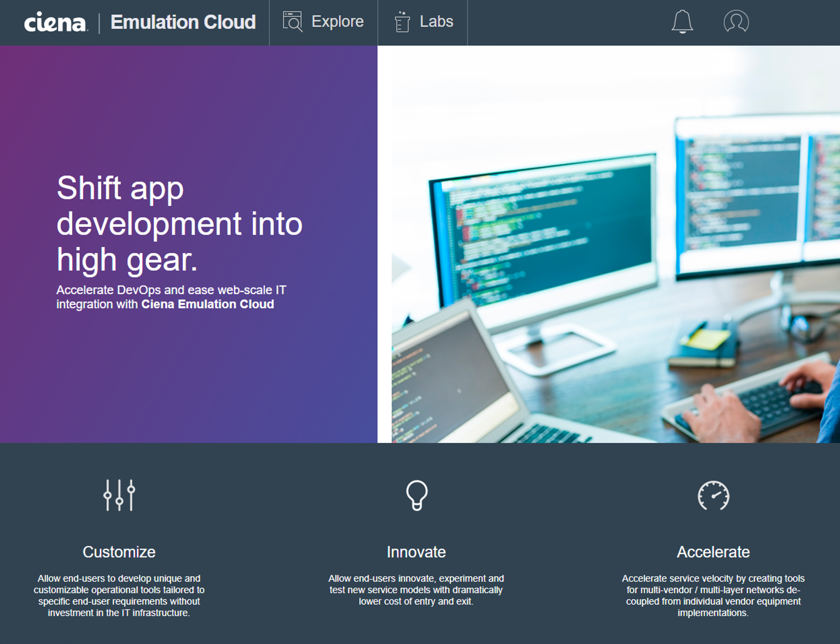840x644 pixels.
Task: Click the Explore magnifier window icon
Action: [x=293, y=21]
